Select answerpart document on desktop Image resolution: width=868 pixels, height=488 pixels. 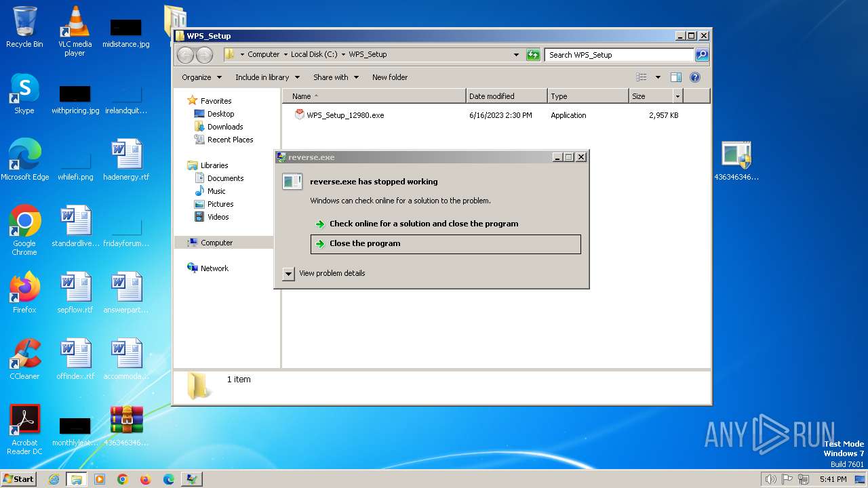point(126,292)
